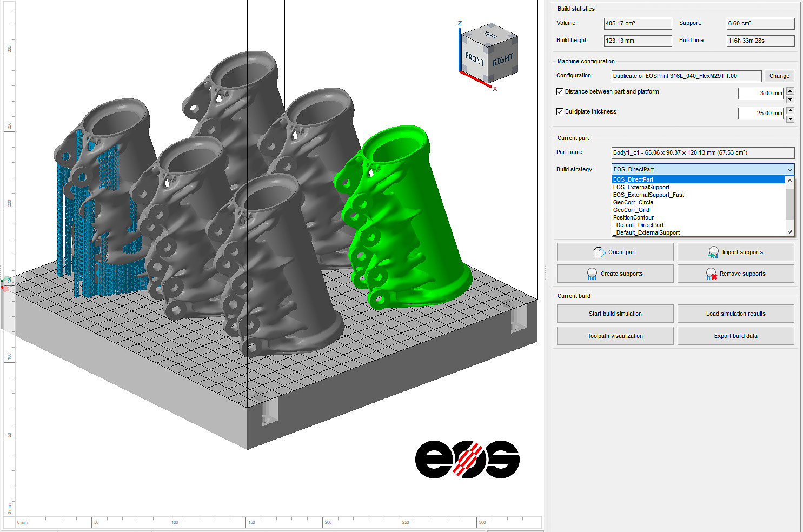Collapse the Build strategy dropdown arrow
This screenshot has width=803, height=532.
click(x=789, y=169)
